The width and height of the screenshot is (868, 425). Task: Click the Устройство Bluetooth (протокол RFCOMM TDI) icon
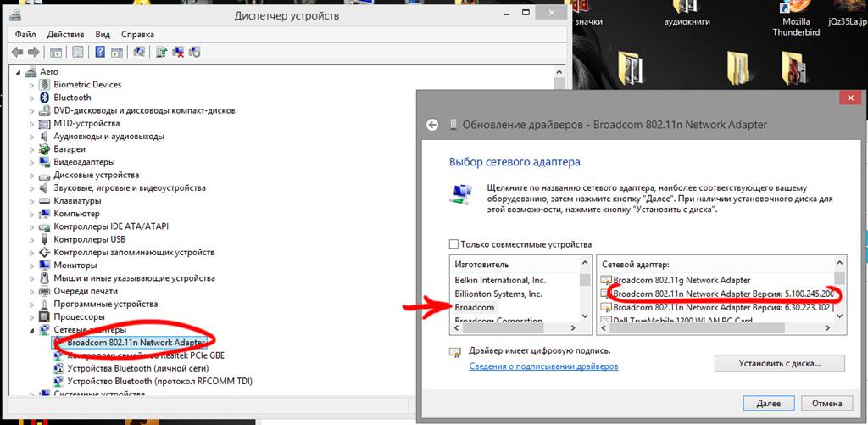[x=58, y=381]
